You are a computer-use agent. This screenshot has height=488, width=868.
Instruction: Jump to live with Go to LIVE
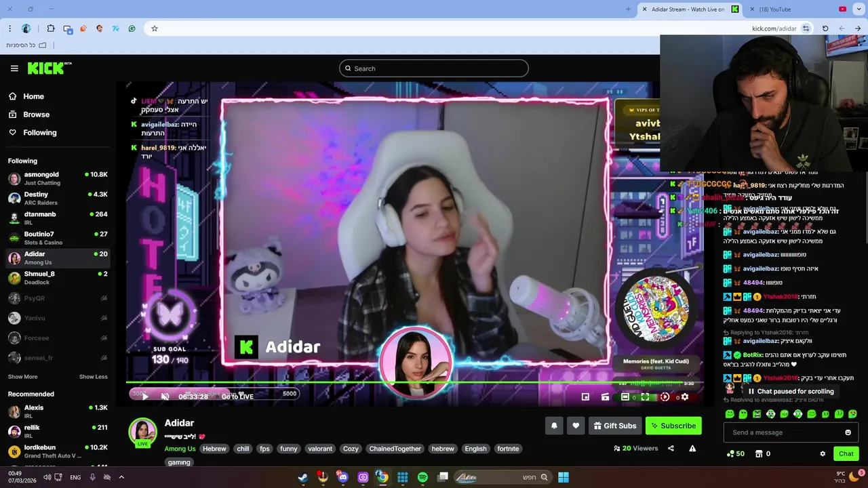tap(237, 396)
